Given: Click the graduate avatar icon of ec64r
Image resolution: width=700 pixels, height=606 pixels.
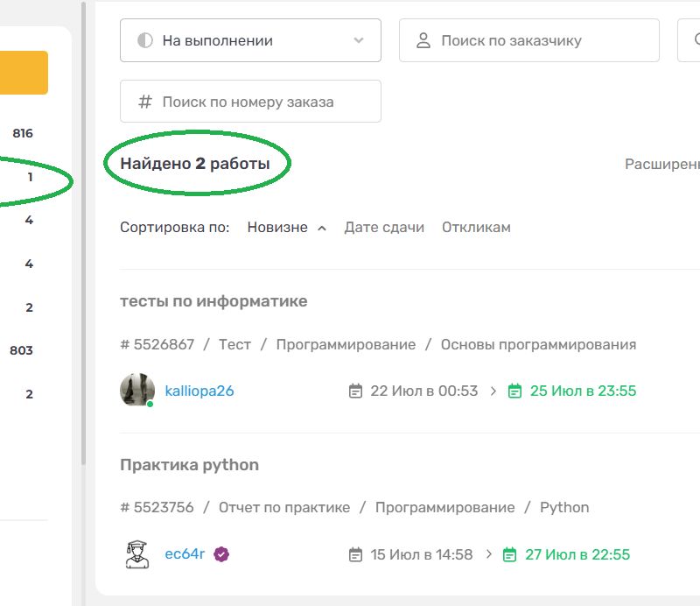Looking at the screenshot, I should [136, 553].
